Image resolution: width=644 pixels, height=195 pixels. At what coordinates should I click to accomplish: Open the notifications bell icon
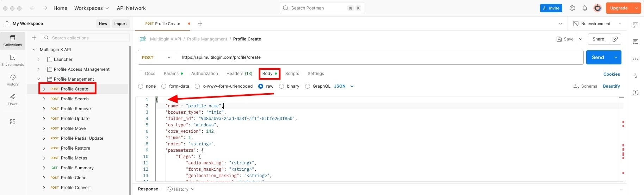(x=585, y=8)
